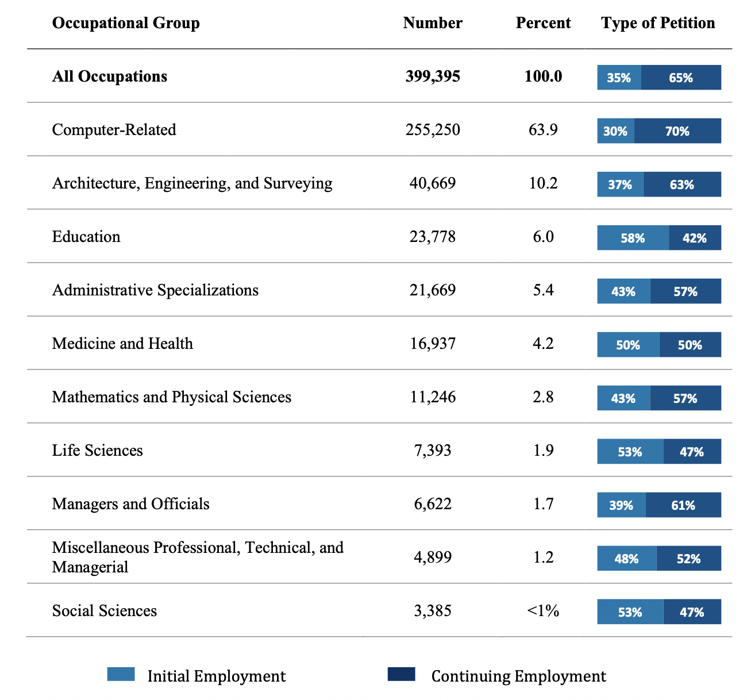Click the 39% Managers and Officials segment
Screen dimensions: 747x700
[x=621, y=505]
